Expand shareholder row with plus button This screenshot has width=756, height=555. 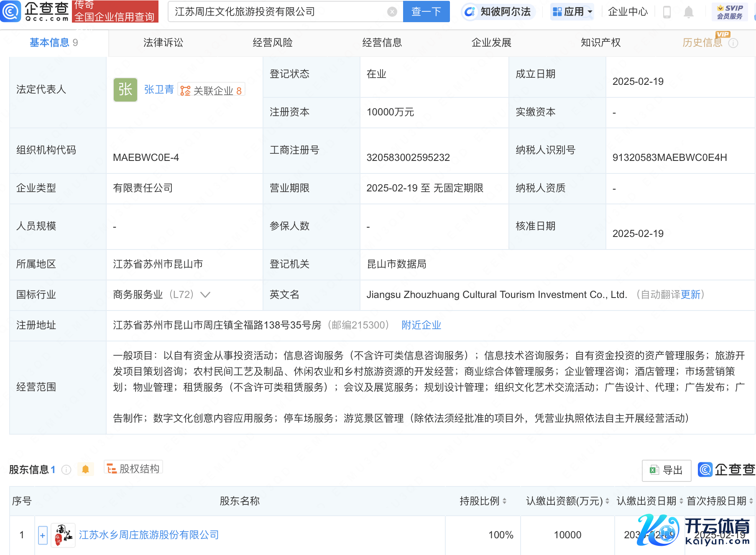(x=43, y=535)
